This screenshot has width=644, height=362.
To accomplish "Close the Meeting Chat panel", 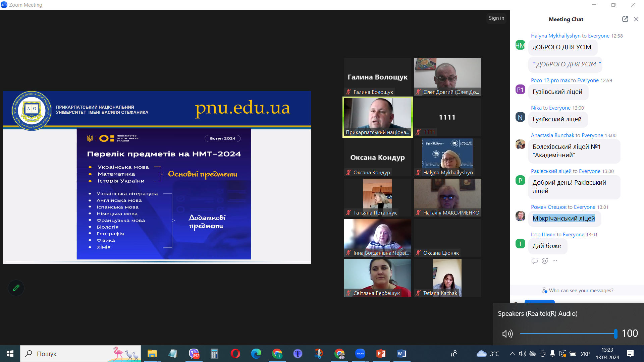I will (x=636, y=19).
